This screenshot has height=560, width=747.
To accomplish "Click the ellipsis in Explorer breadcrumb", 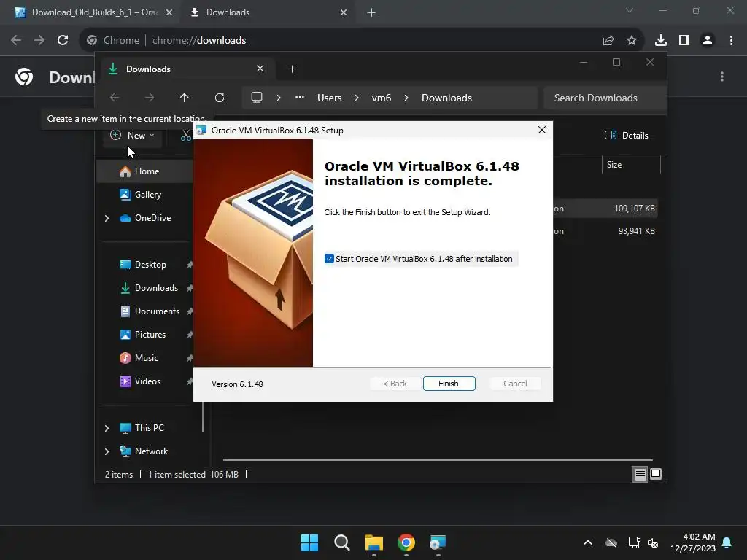I will pos(300,97).
